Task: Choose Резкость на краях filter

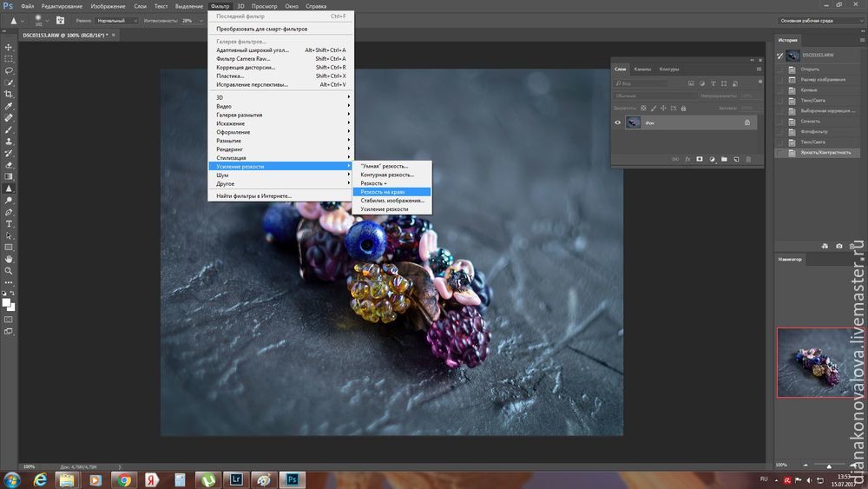Action: tap(383, 192)
